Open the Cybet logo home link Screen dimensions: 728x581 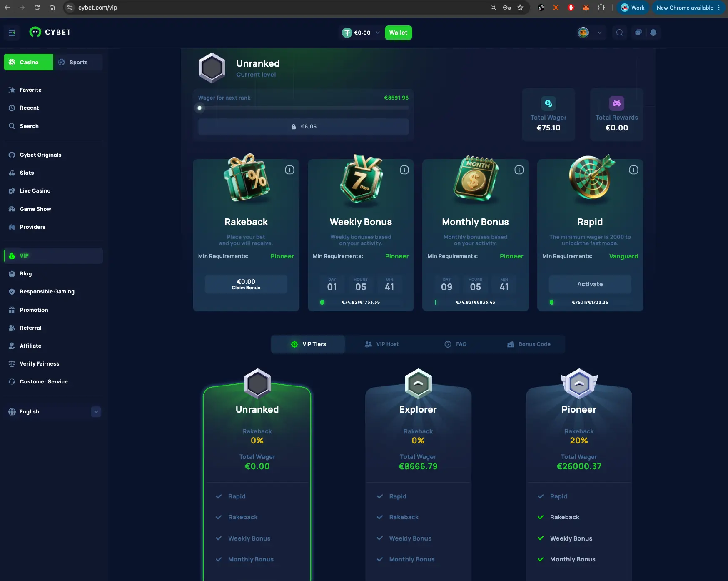point(50,32)
